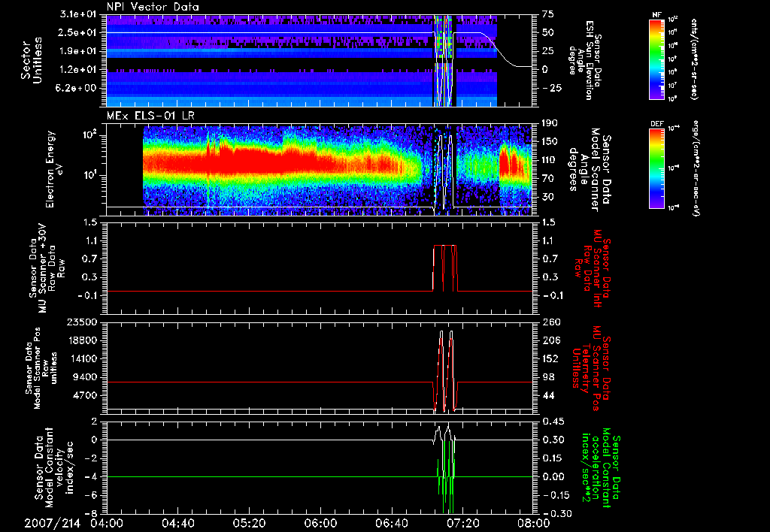Click the '04:00' time tick label
Image resolution: width=770 pixels, height=532 pixels.
coord(107,523)
